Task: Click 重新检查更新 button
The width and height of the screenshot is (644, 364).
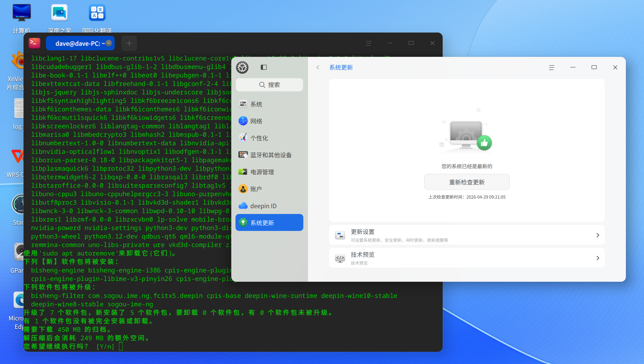Action: tap(467, 182)
